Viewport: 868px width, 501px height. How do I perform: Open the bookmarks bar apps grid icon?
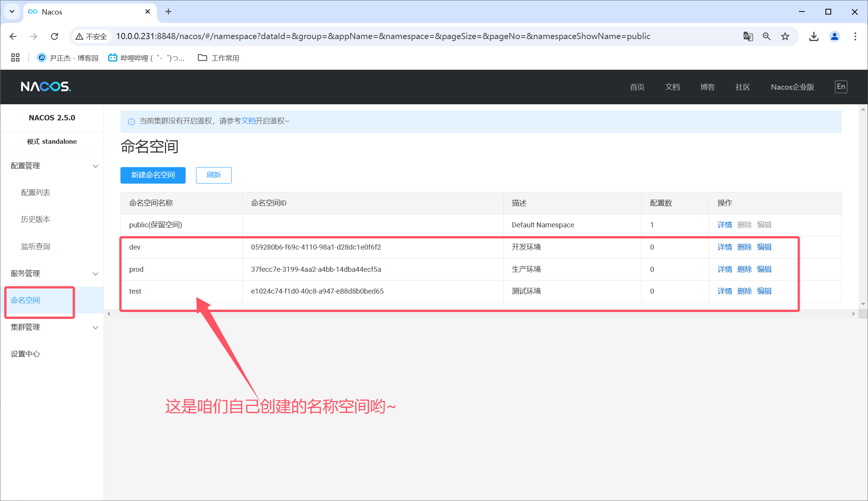coord(15,58)
